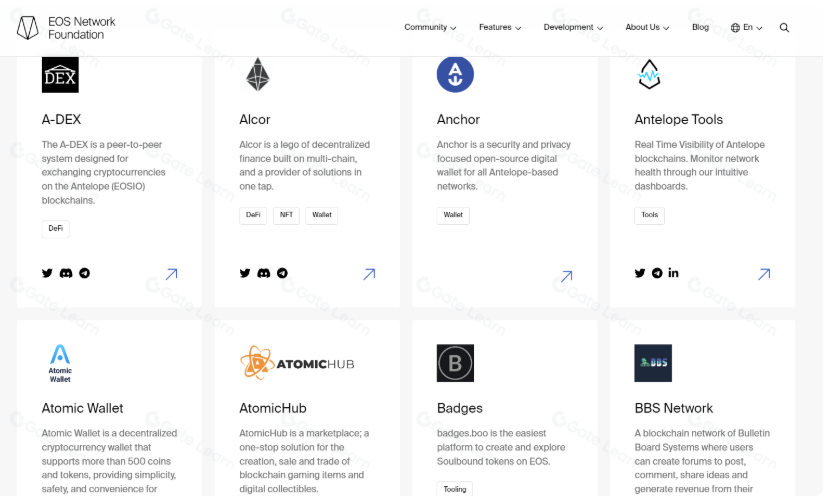Viewport: 824px width, 497px height.
Task: Expand the Community dropdown menu
Action: (x=430, y=28)
